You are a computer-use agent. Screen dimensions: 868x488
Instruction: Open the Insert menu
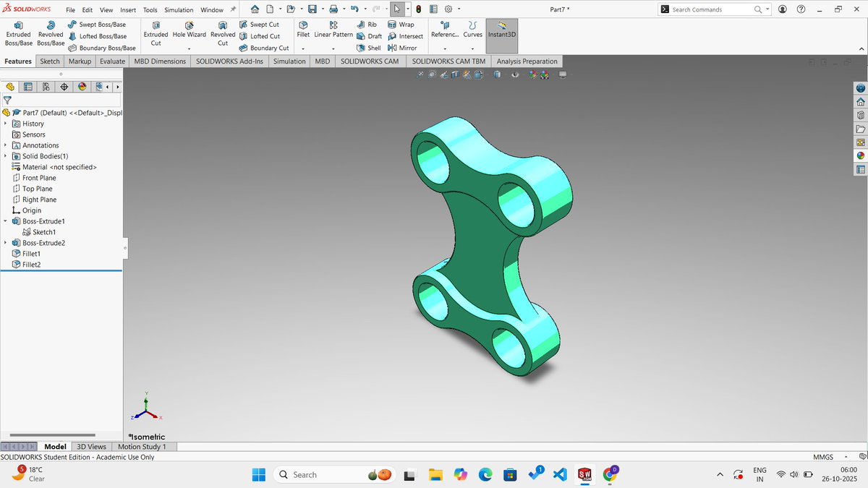pyautogui.click(x=127, y=10)
